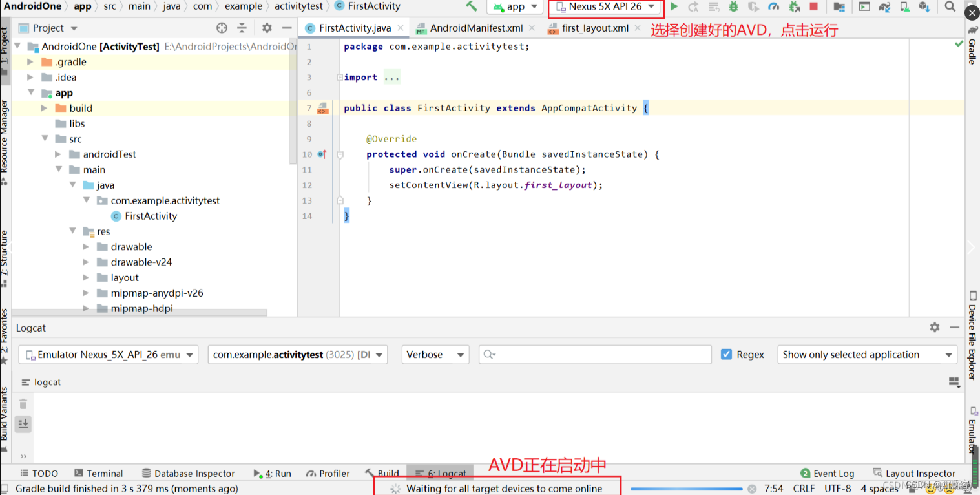Sync Project with Gradle Files icon

pos(884,6)
